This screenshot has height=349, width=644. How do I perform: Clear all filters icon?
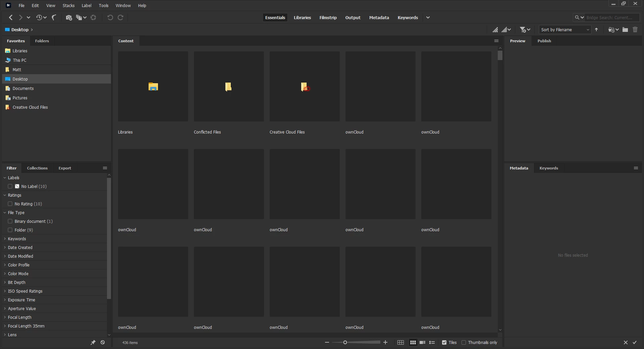(103, 342)
